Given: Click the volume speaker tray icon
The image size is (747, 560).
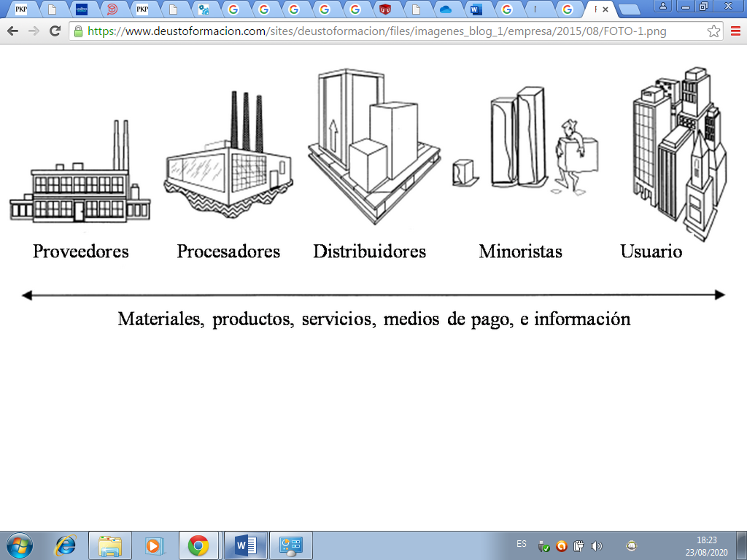Looking at the screenshot, I should (x=596, y=545).
